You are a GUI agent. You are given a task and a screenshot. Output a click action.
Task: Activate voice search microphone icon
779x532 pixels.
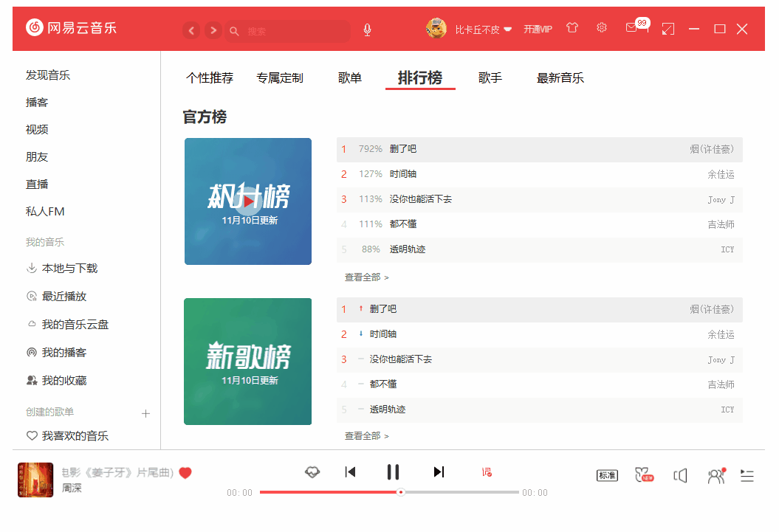367,30
